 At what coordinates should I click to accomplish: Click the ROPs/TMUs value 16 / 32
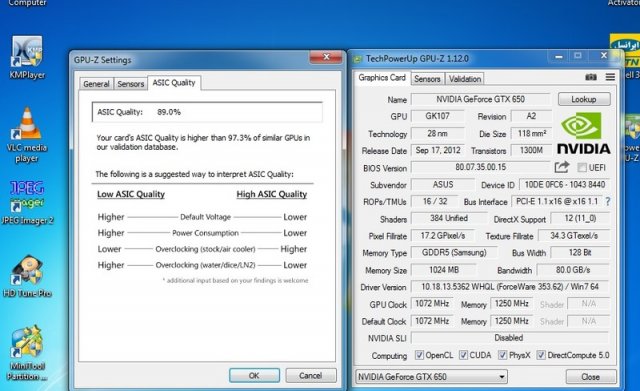[435, 201]
